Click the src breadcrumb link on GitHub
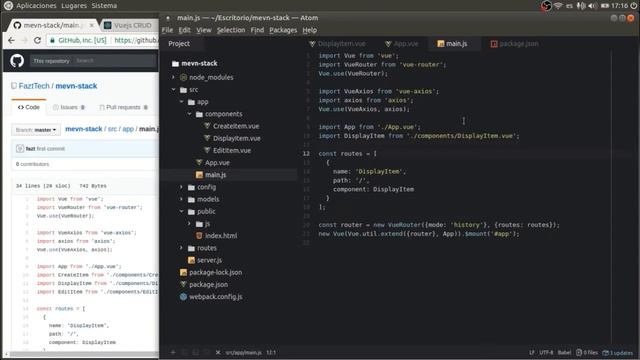Screen dimensions: 640x360 click(x=112, y=129)
